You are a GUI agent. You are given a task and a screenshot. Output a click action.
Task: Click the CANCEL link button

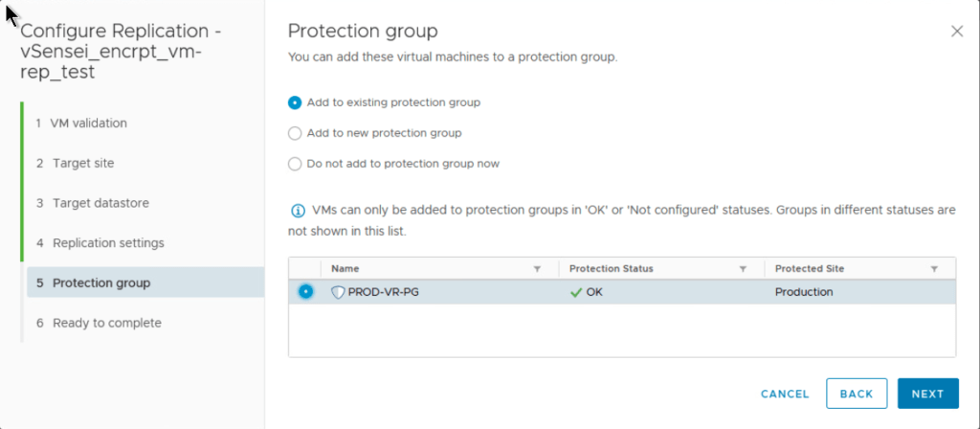(785, 394)
